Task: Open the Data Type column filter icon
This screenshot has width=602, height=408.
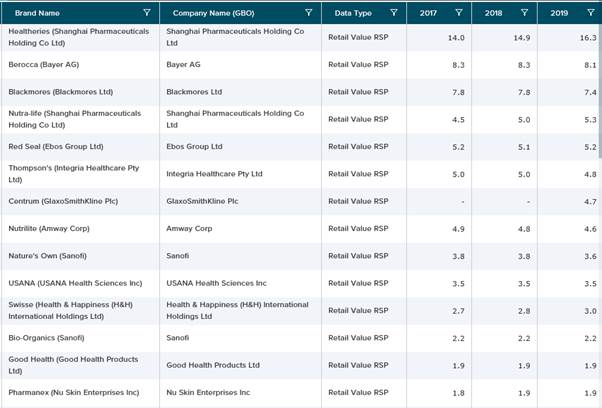Action: (x=394, y=13)
